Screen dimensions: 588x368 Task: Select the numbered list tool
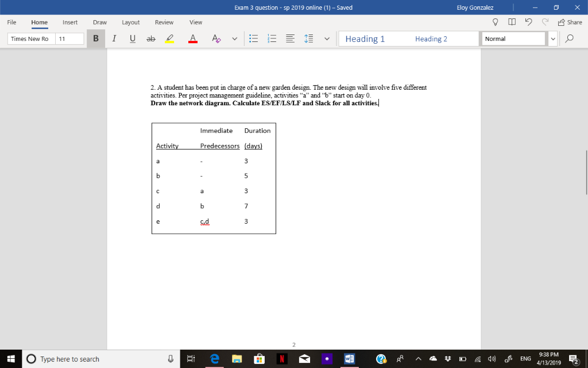pos(270,38)
